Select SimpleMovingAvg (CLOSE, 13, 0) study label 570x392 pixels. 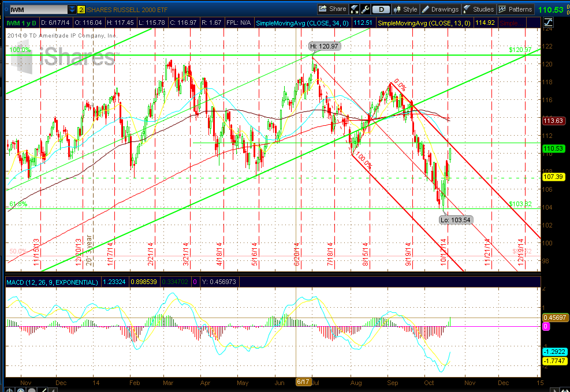(x=424, y=23)
